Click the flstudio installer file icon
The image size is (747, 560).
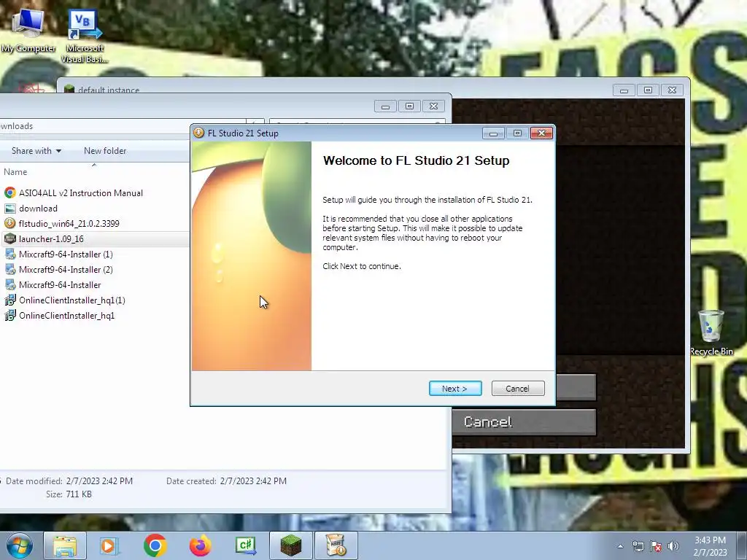point(10,223)
